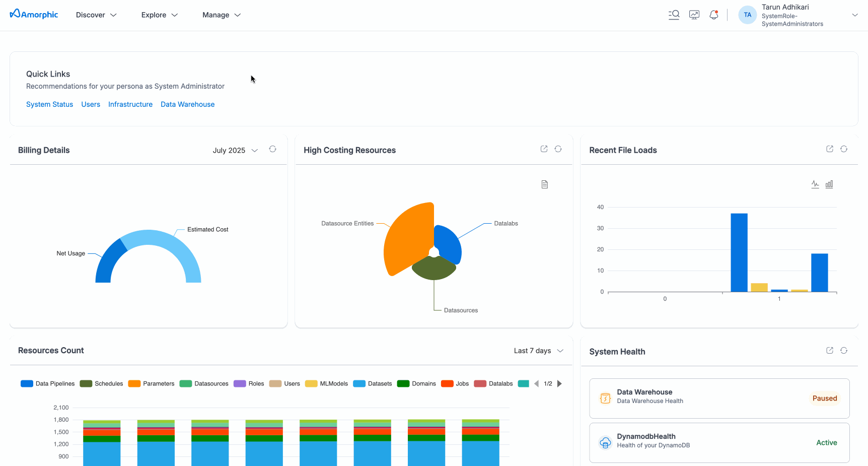Hide the Jobs series via legend
Image resolution: width=868 pixels, height=466 pixels.
pos(455,384)
